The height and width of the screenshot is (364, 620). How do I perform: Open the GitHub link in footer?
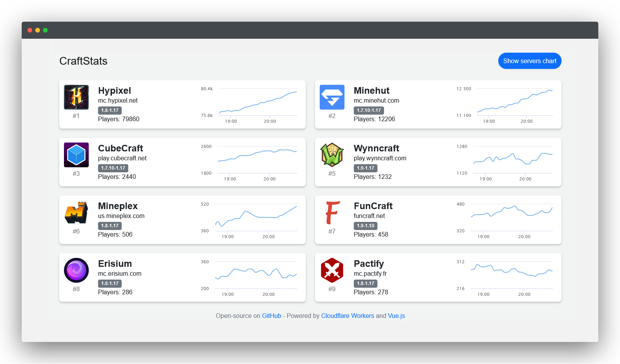(272, 316)
